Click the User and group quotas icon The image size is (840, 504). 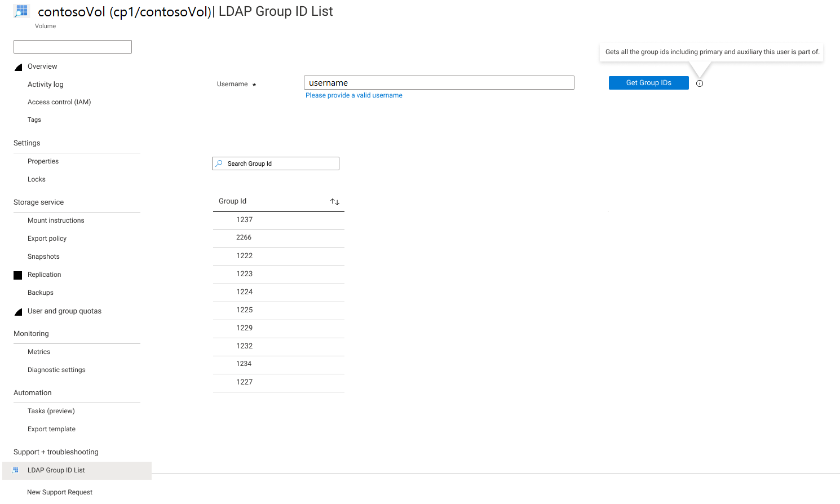click(18, 312)
